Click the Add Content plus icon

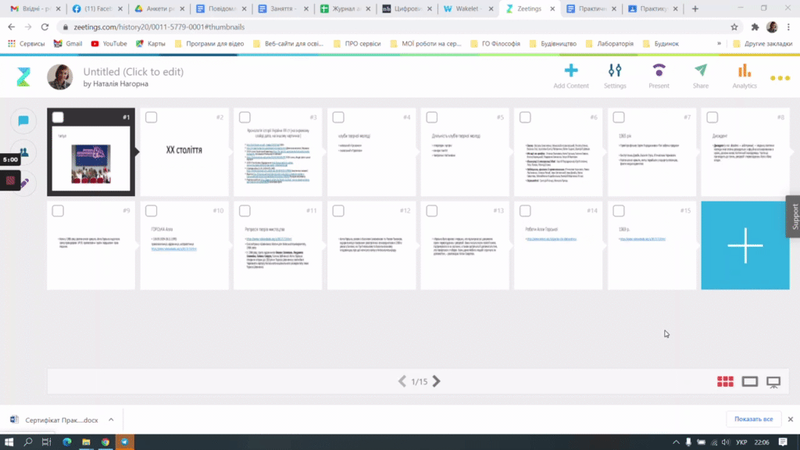click(x=571, y=71)
